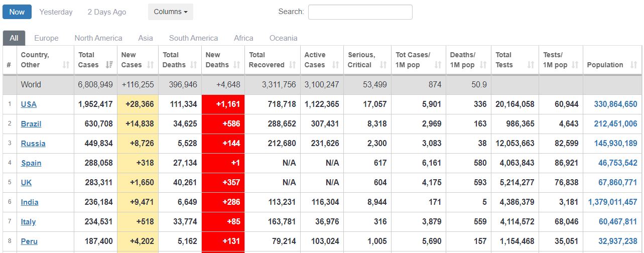
Task: Open the Brazil country link
Action: pos(31,124)
